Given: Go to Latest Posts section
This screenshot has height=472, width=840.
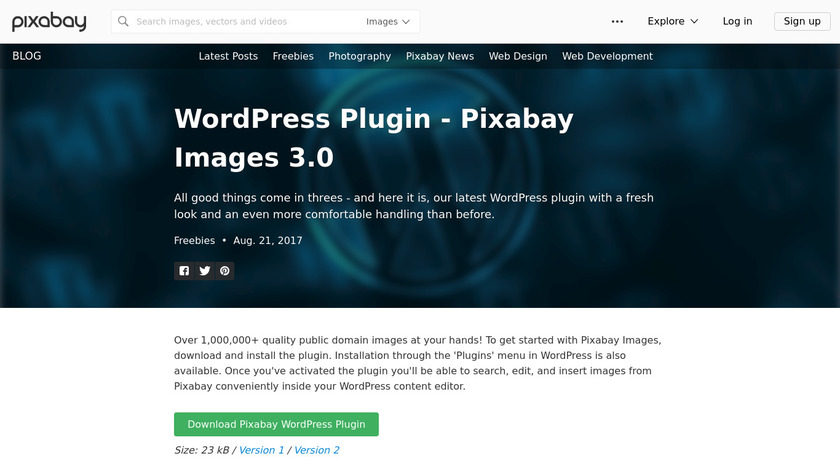Looking at the screenshot, I should point(228,56).
